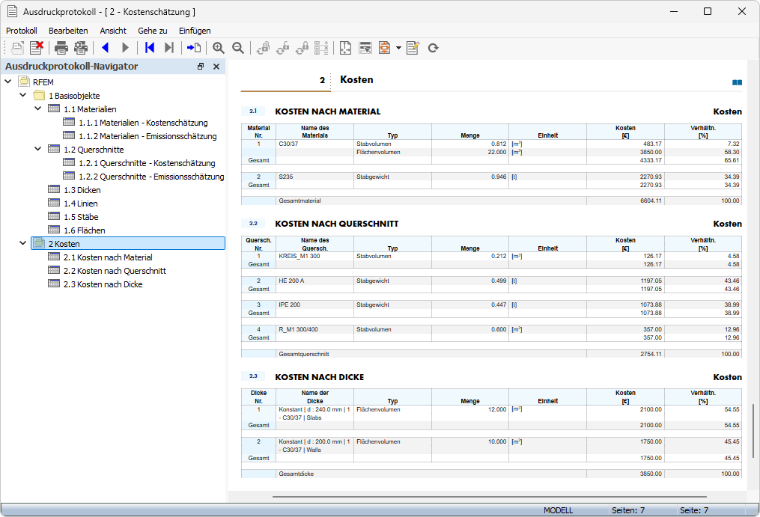Click the zoom out magnifier icon

coord(238,47)
